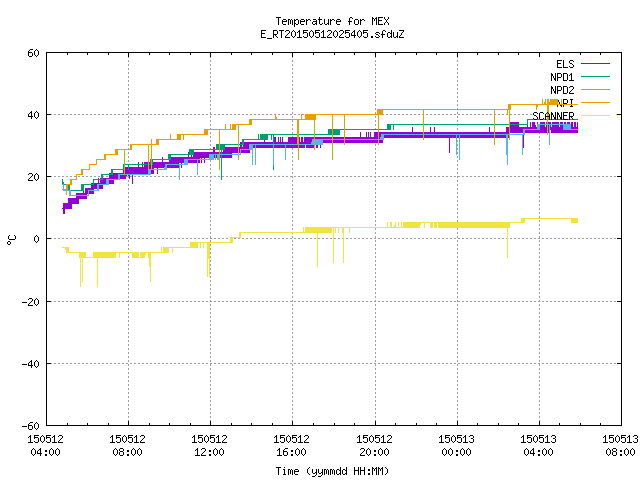Click the blue NPD2 legend line
The image size is (640, 480).
coord(595,89)
